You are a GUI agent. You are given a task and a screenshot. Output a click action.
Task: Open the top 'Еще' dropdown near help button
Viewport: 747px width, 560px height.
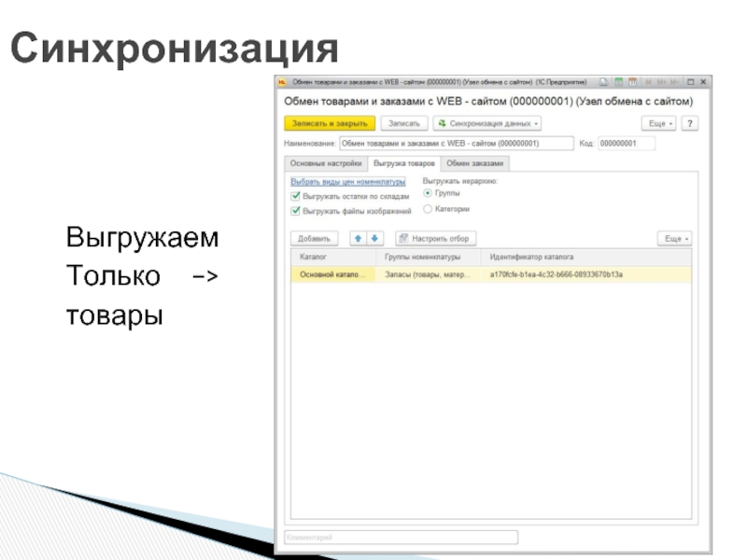pyautogui.click(x=658, y=123)
